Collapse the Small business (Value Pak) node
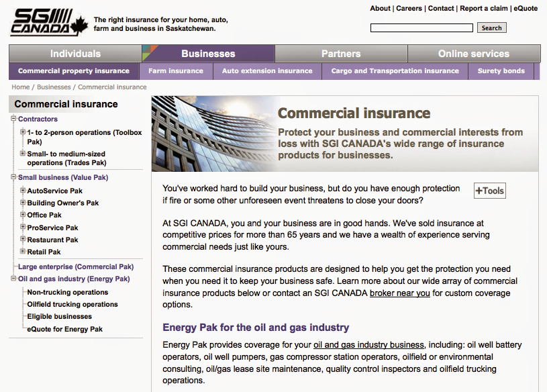547x392 pixels. [x=13, y=177]
